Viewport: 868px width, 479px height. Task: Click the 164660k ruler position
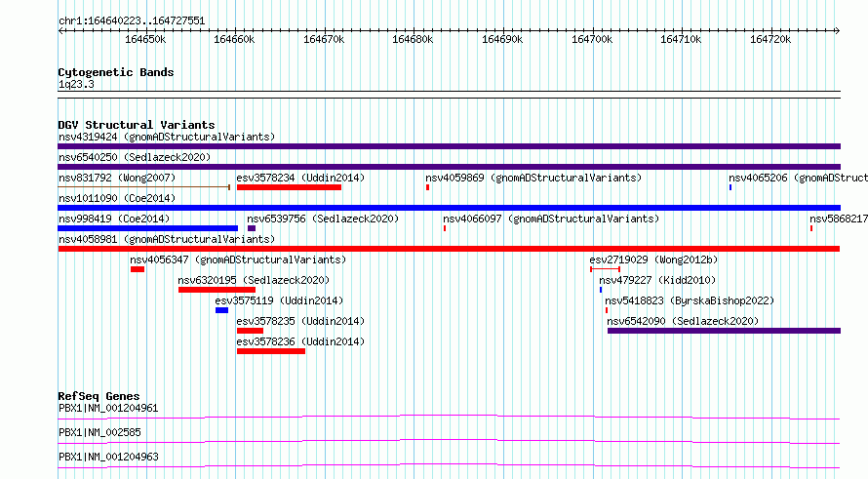click(x=234, y=40)
